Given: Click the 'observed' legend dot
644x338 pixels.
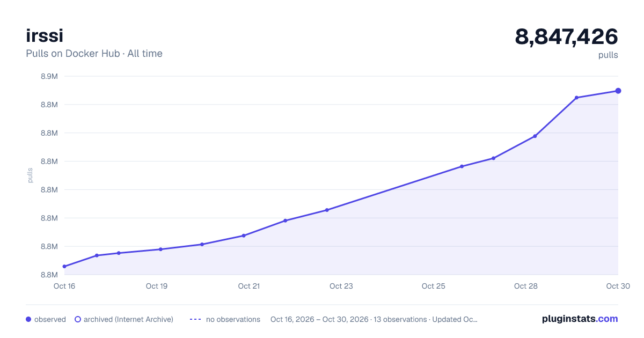Looking at the screenshot, I should pos(28,319).
